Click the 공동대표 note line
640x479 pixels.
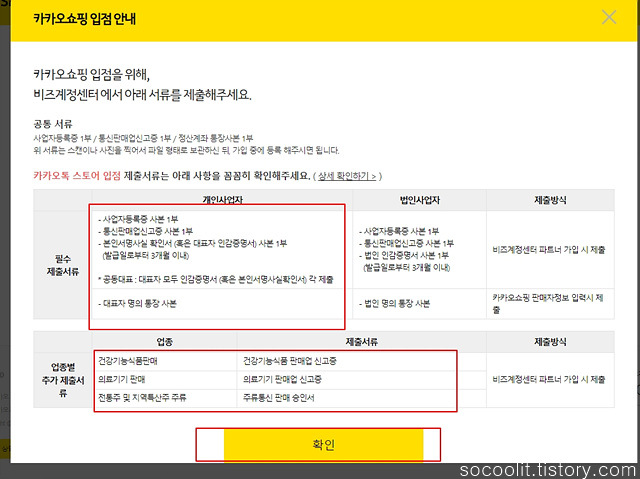(216, 279)
